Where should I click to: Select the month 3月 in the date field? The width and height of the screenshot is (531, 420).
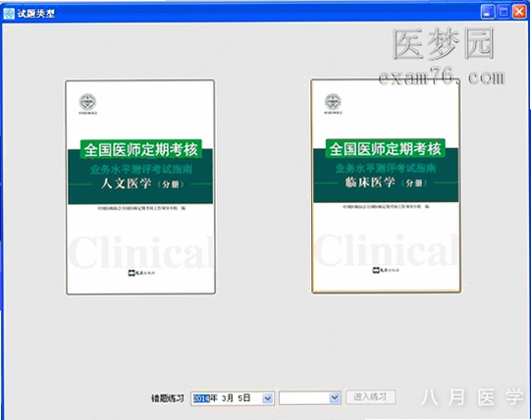228,398
